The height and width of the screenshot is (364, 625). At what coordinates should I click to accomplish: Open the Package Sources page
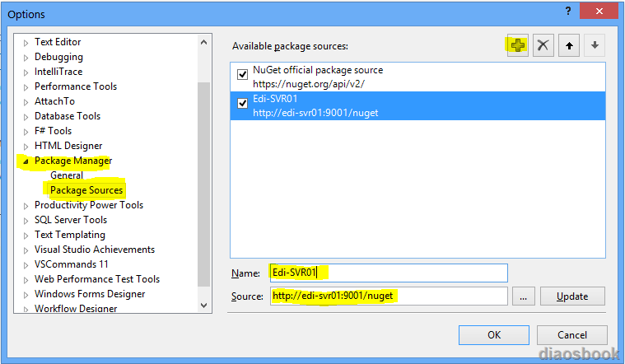[86, 190]
